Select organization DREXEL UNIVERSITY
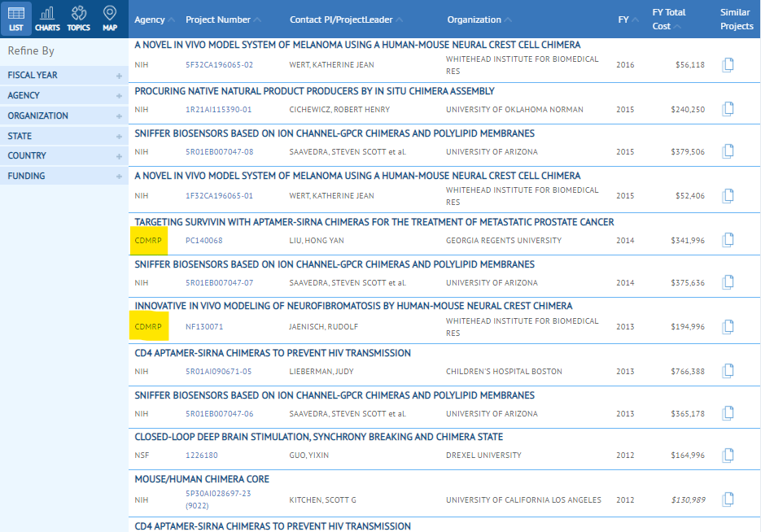The height and width of the screenshot is (532, 761). coord(484,456)
